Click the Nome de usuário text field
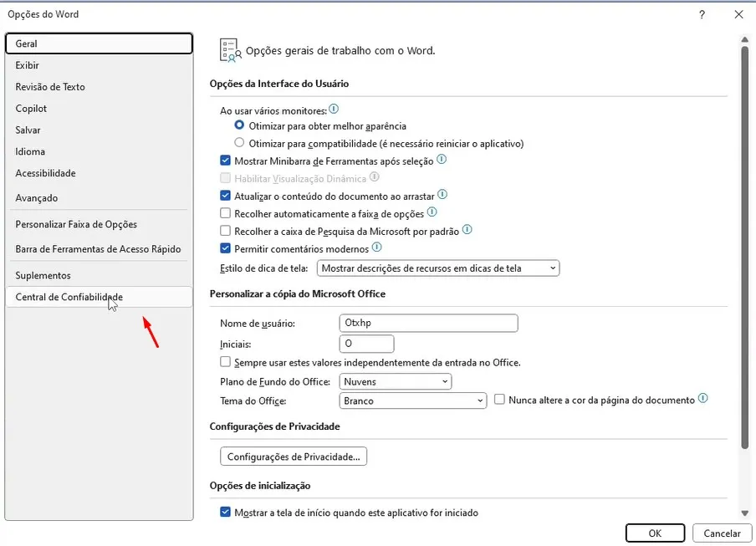 (x=429, y=323)
